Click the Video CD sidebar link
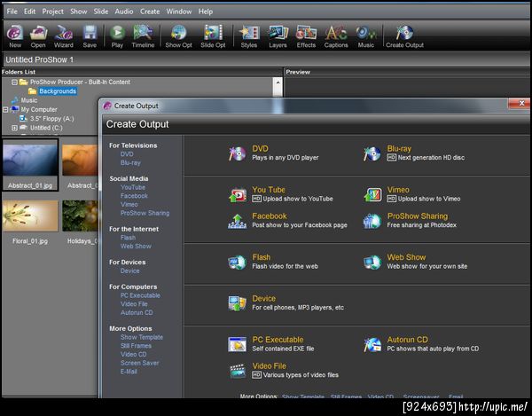 (133, 354)
